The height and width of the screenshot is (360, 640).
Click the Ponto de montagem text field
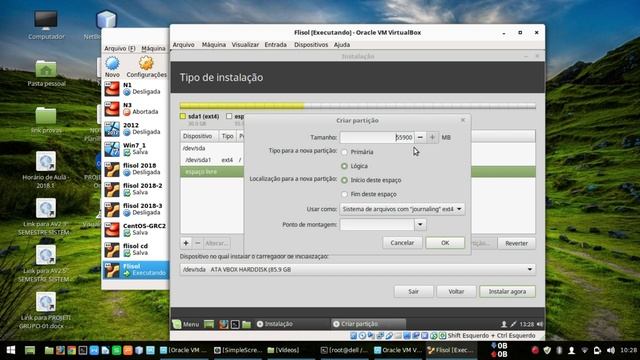tap(377, 224)
